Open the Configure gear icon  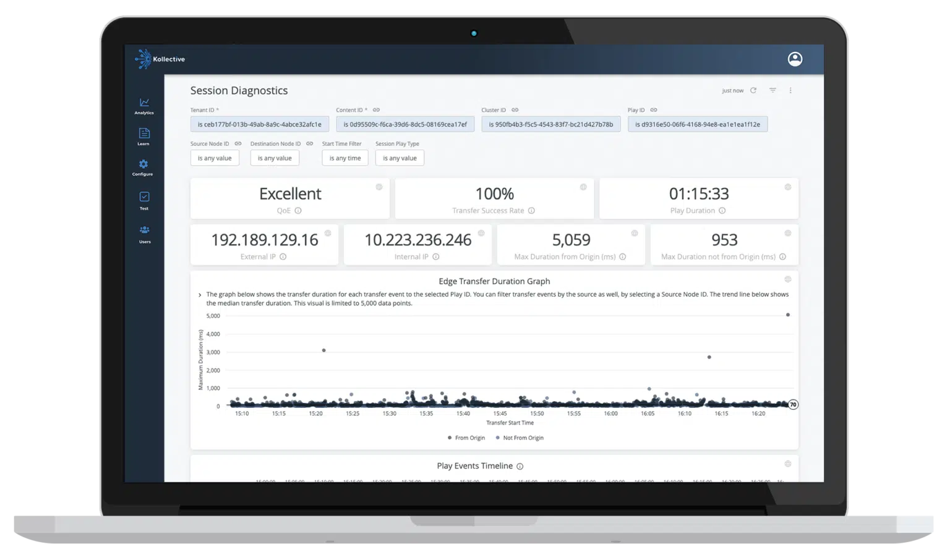[x=143, y=168]
